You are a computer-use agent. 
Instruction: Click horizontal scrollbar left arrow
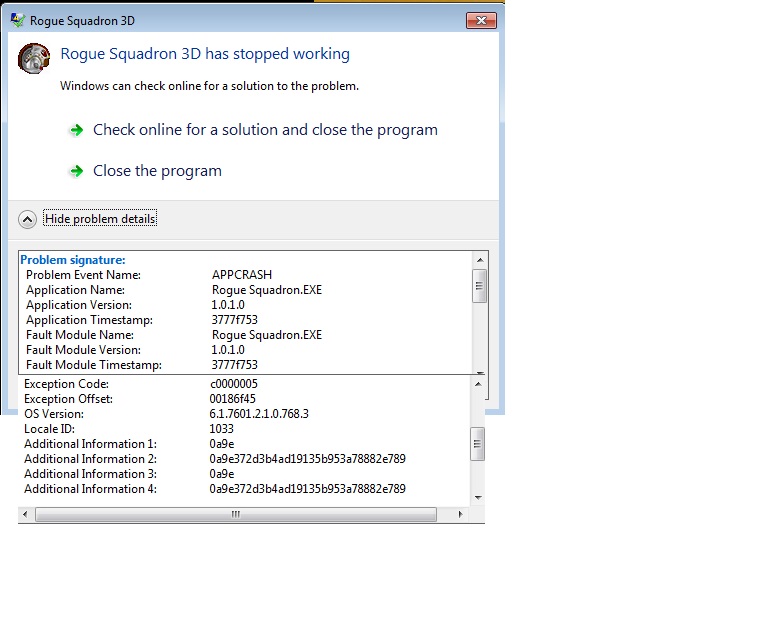[26, 514]
